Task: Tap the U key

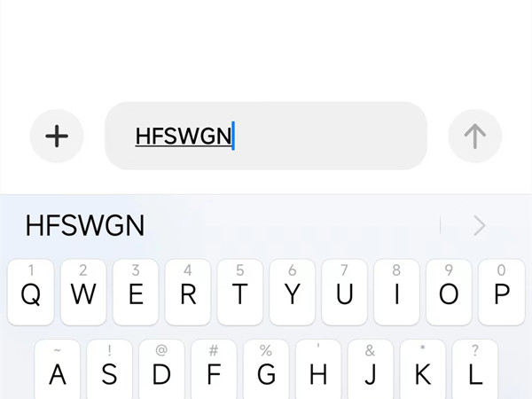Action: coord(344,292)
